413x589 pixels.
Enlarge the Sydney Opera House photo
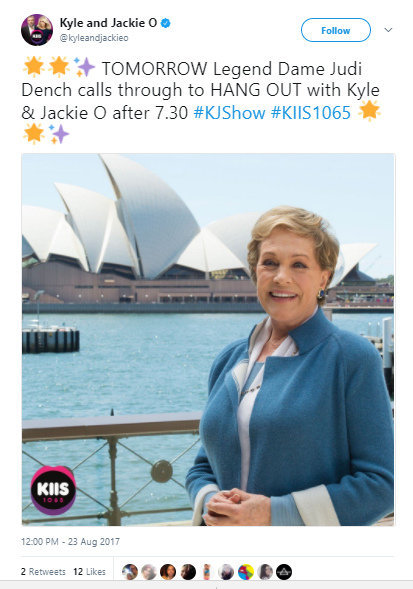pyautogui.click(x=208, y=339)
